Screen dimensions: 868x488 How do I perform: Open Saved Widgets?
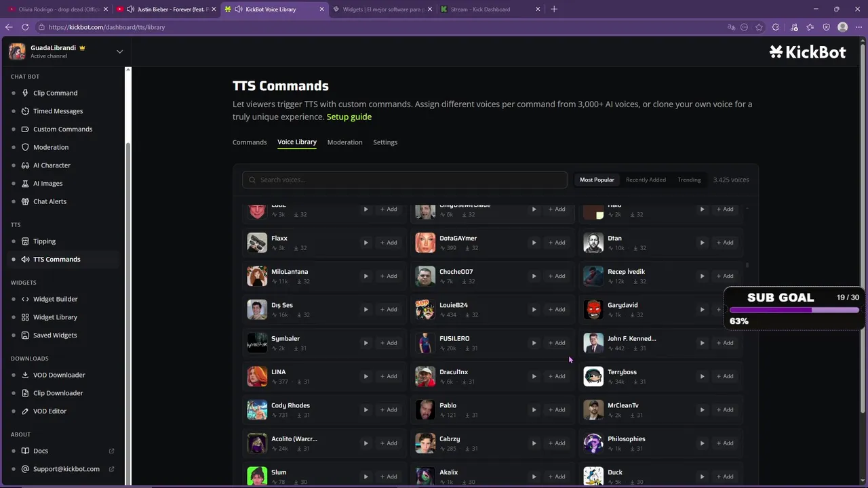point(55,335)
